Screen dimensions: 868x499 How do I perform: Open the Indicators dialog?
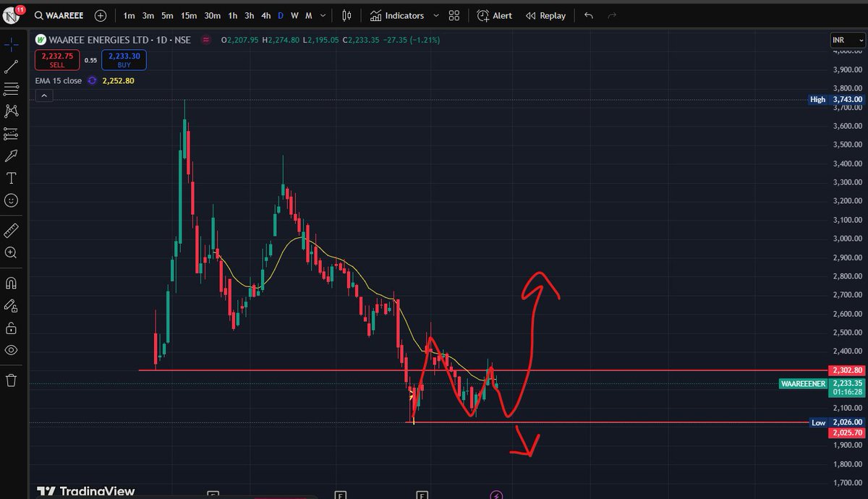point(396,15)
